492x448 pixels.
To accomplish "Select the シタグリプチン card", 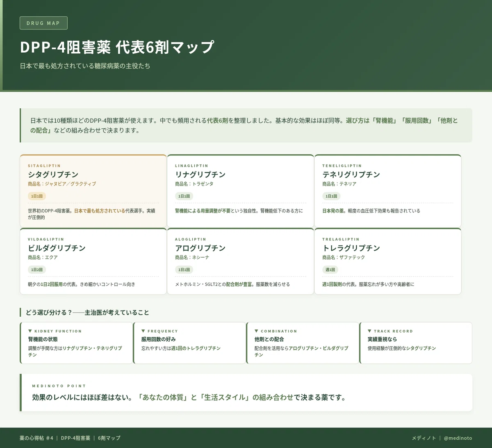I will (x=93, y=191).
